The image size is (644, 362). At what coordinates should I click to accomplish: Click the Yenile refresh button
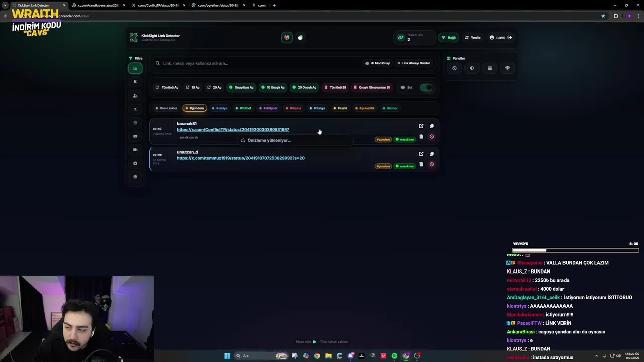pos(473,38)
